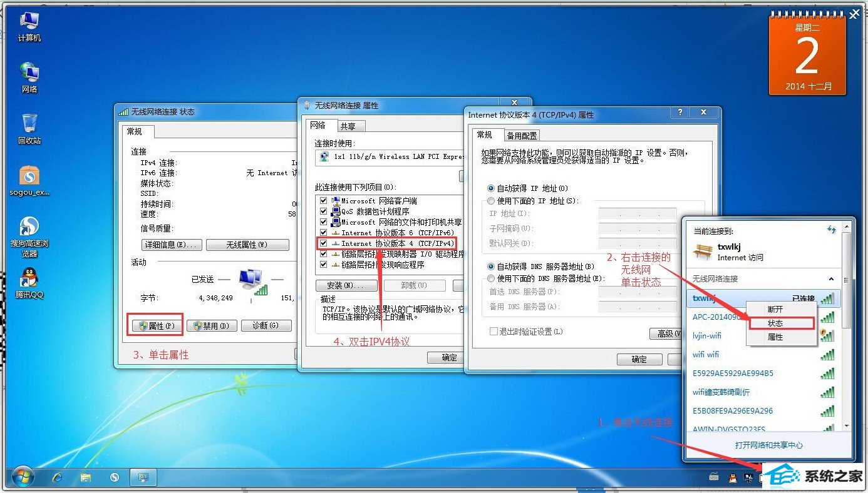This screenshot has width=868, height=493.
Task: Click the 详细信息(E)... button
Action: [172, 245]
